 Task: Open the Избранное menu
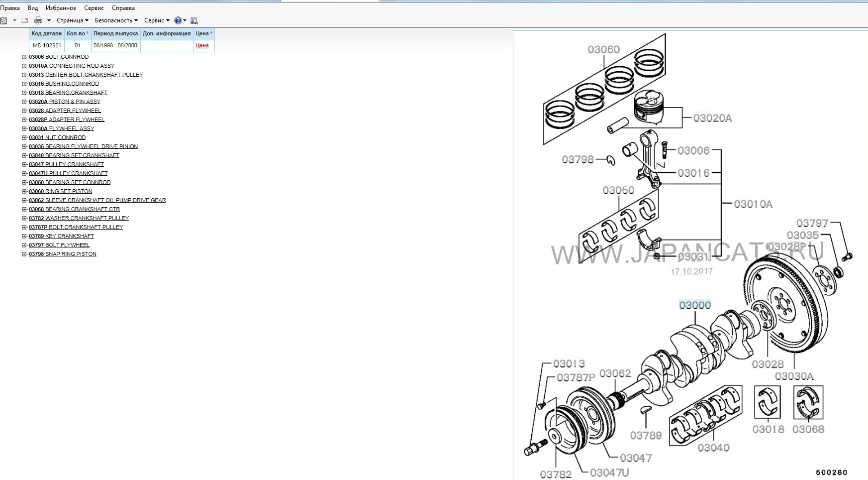(x=61, y=8)
